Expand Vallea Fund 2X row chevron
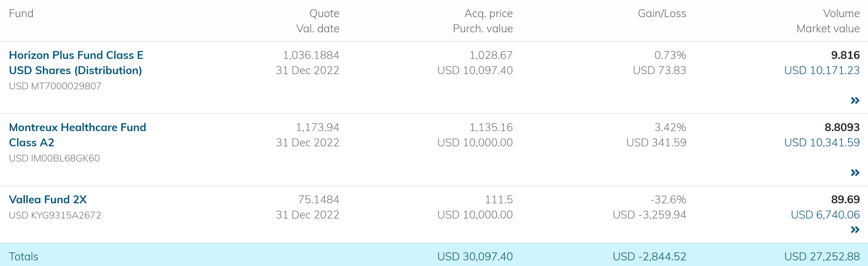868x266 pixels. pos(854,230)
